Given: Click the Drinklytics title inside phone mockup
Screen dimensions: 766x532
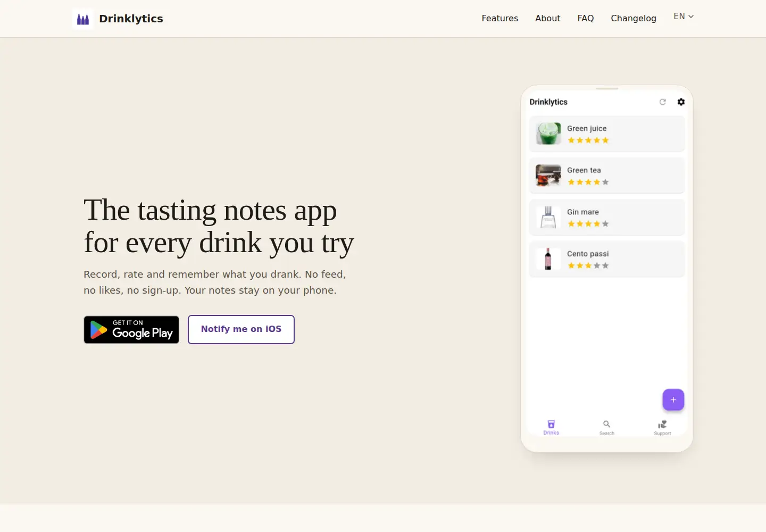Looking at the screenshot, I should point(548,102).
